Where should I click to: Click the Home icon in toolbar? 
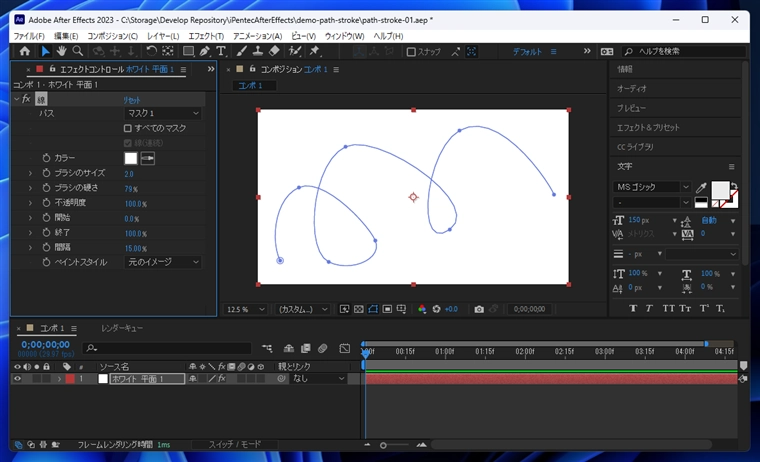coord(25,51)
